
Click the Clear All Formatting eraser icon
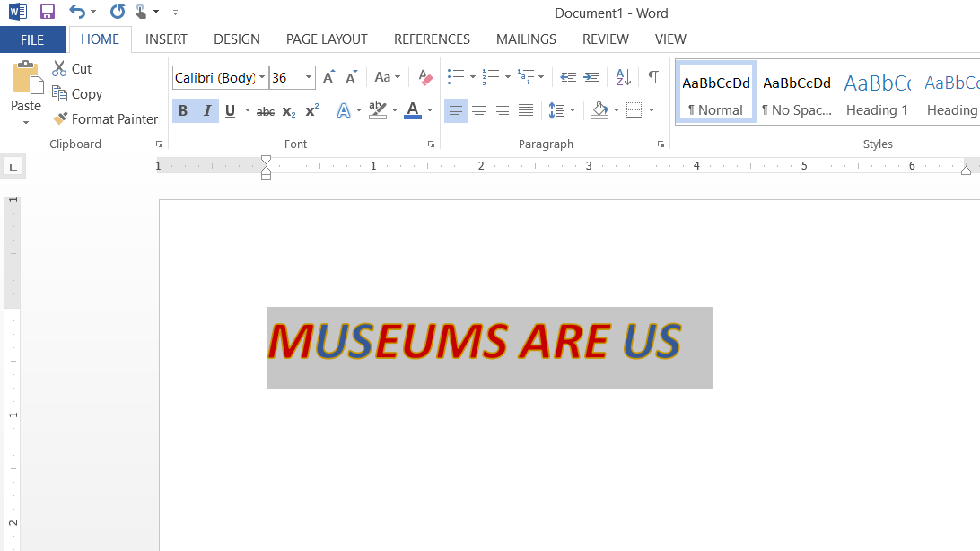pos(425,78)
